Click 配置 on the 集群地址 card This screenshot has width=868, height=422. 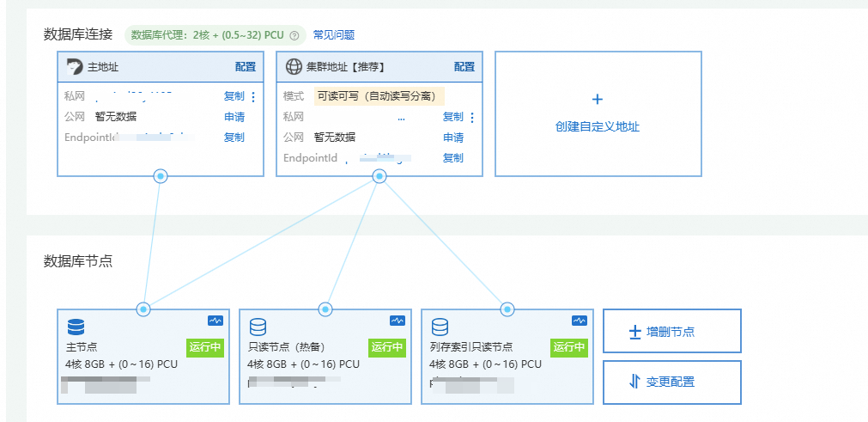point(464,67)
